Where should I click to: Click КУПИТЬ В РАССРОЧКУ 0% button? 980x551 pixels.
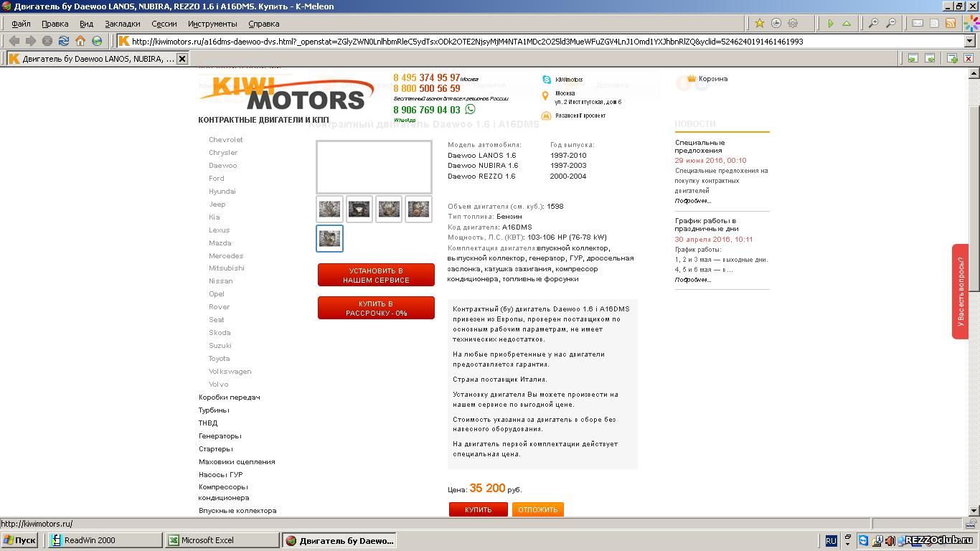pyautogui.click(x=376, y=309)
